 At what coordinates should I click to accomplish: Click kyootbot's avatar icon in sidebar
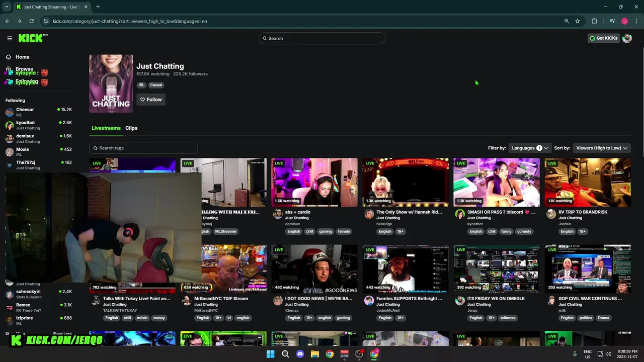point(10,125)
